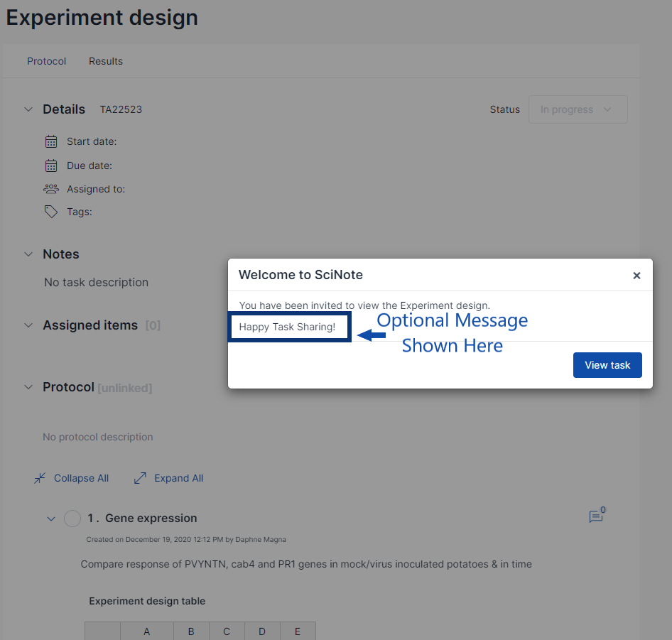Open the step comments bubble icon
This screenshot has width=672, height=640.
point(596,516)
